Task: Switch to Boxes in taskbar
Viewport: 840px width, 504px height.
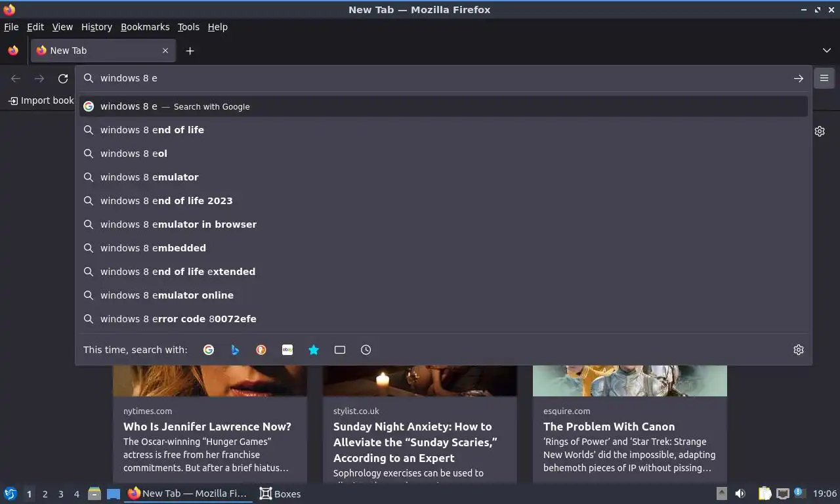Action: (280, 493)
